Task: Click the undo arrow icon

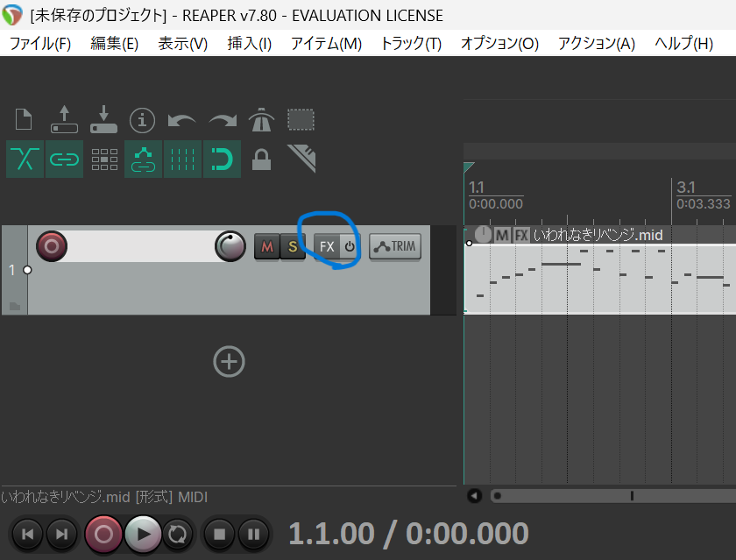Action: tap(181, 121)
